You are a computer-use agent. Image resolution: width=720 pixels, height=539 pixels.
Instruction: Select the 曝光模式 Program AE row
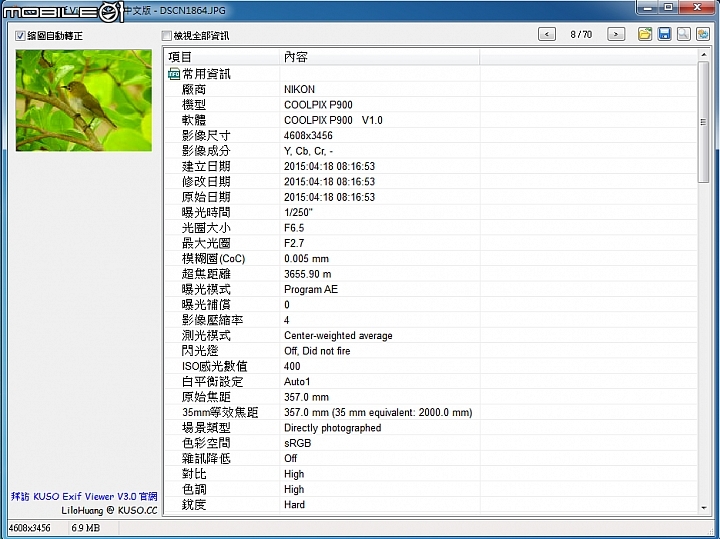(431, 289)
